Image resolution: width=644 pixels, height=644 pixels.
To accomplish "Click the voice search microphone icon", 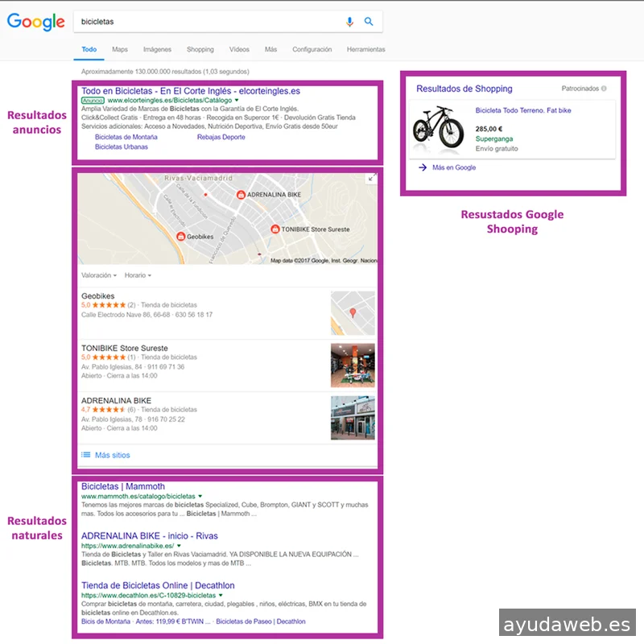I will coord(349,22).
